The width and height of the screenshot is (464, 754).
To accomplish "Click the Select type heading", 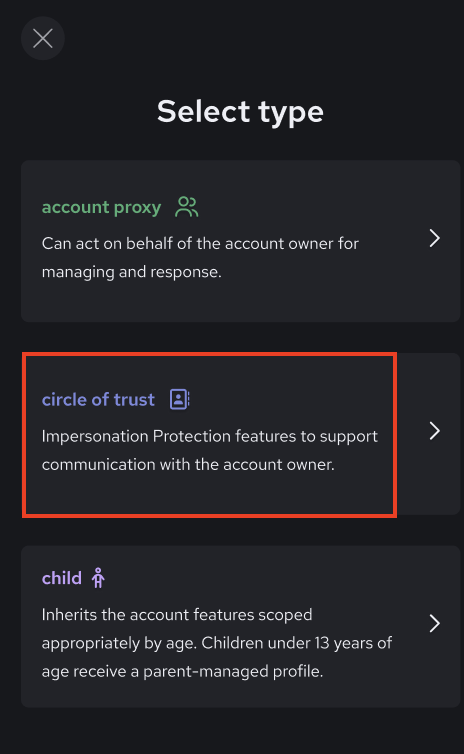I will (x=240, y=112).
